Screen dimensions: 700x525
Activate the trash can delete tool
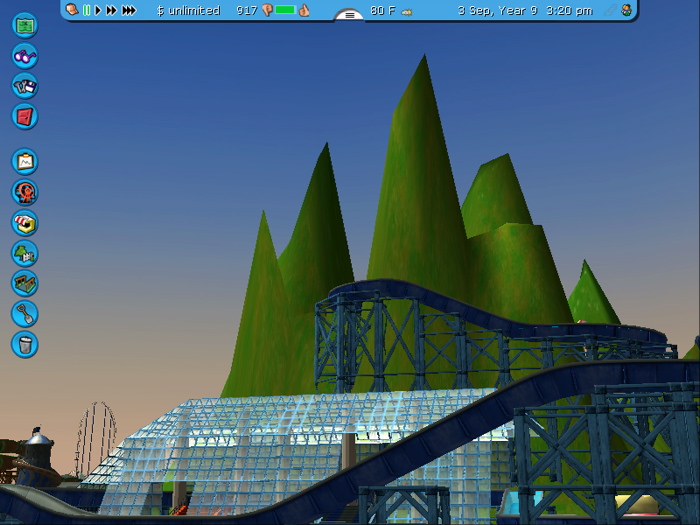pos(25,344)
